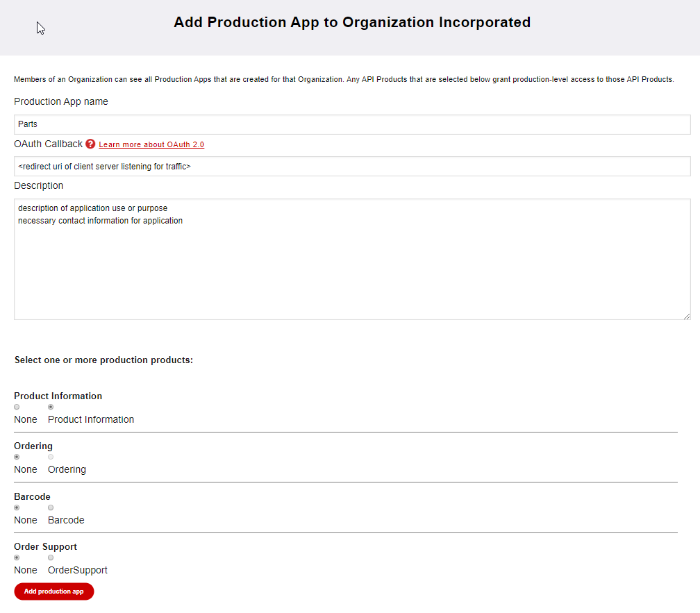
Task: Open the Learn more about OAuth 2.0 link
Action: point(151,144)
